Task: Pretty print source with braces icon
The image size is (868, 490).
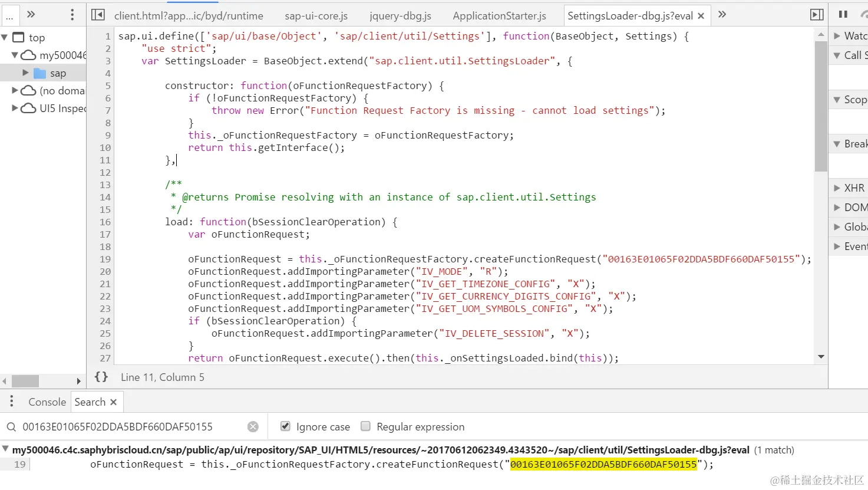Action: (x=101, y=377)
